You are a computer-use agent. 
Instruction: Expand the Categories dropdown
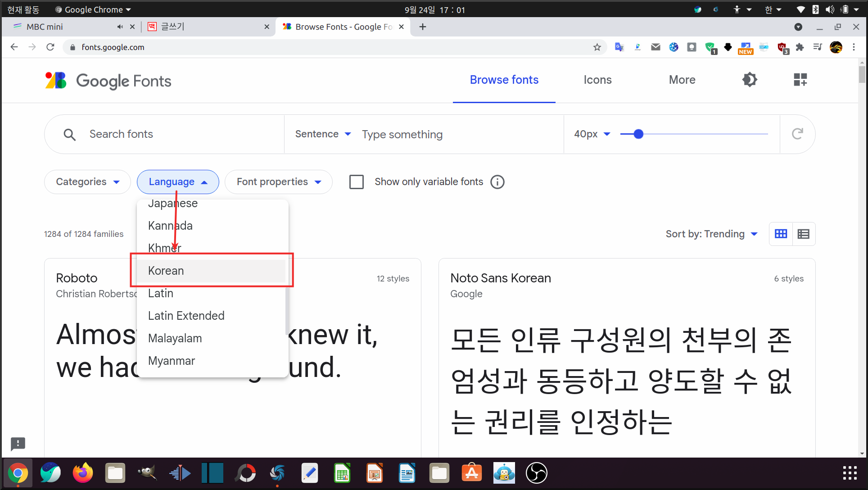point(87,182)
